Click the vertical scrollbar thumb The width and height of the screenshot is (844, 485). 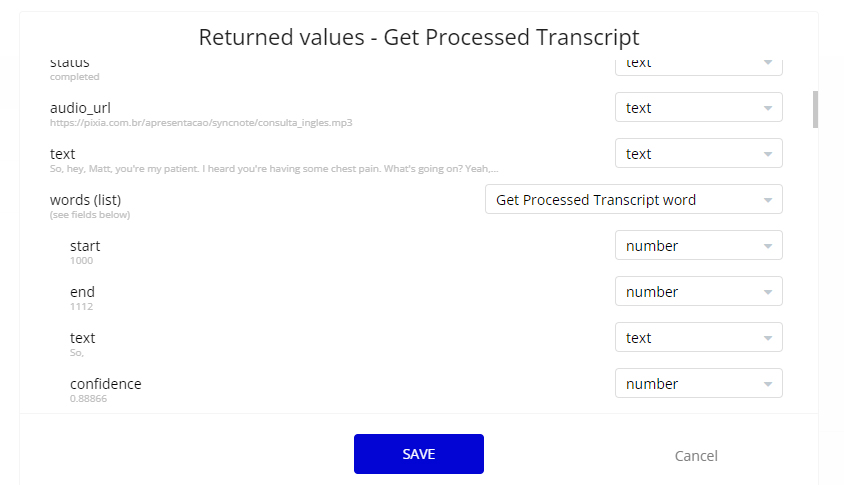[x=815, y=109]
